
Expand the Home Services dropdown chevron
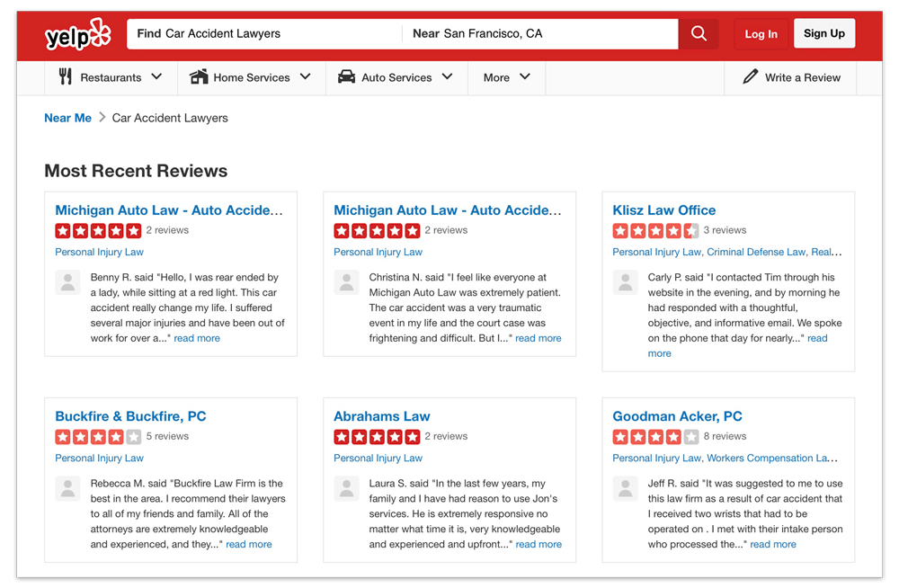(x=305, y=76)
